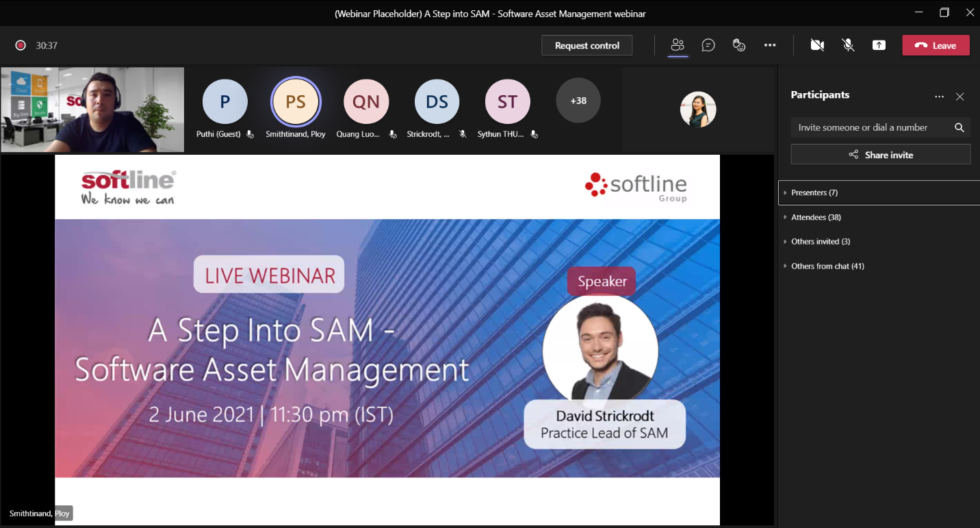Click the red Leave button
This screenshot has width=980, height=528.
click(x=936, y=45)
